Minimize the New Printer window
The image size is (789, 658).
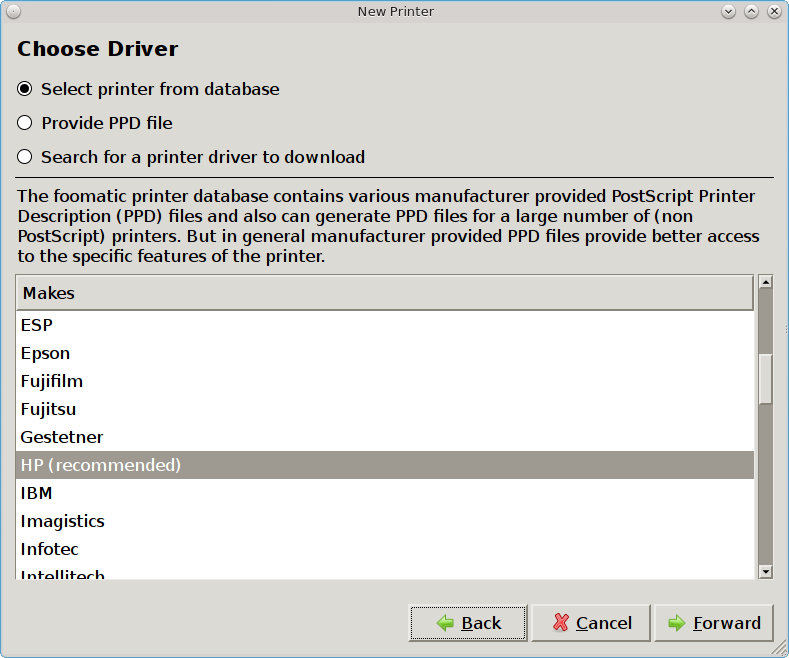click(728, 11)
